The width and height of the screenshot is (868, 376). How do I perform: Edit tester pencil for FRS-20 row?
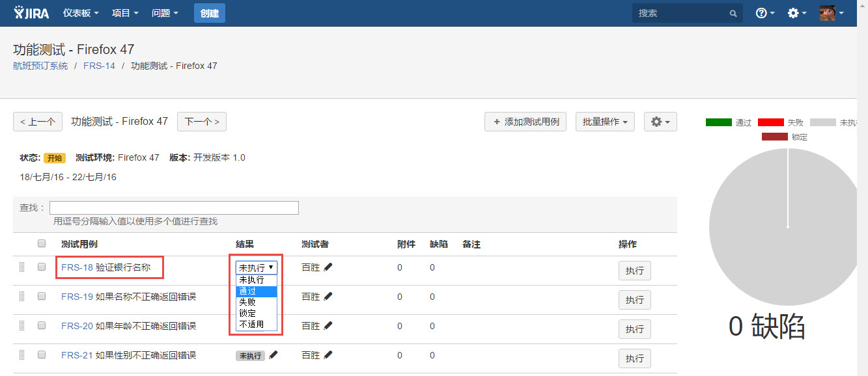pos(328,326)
